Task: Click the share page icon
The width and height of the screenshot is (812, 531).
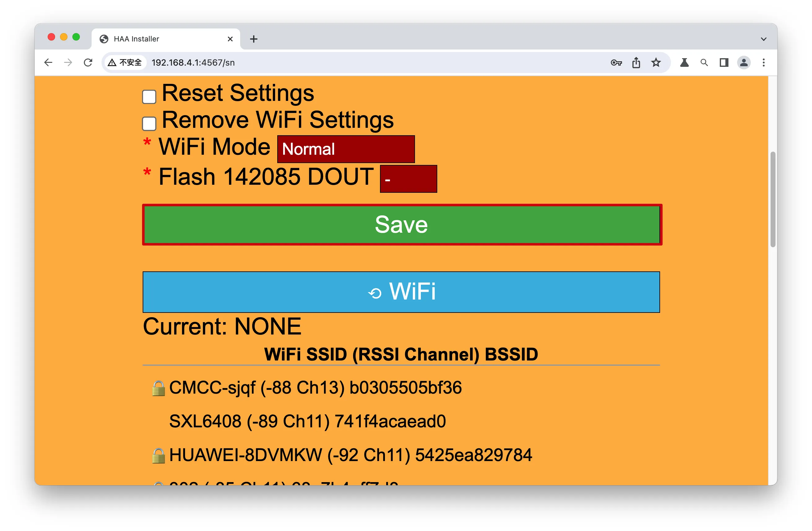Action: (x=636, y=63)
